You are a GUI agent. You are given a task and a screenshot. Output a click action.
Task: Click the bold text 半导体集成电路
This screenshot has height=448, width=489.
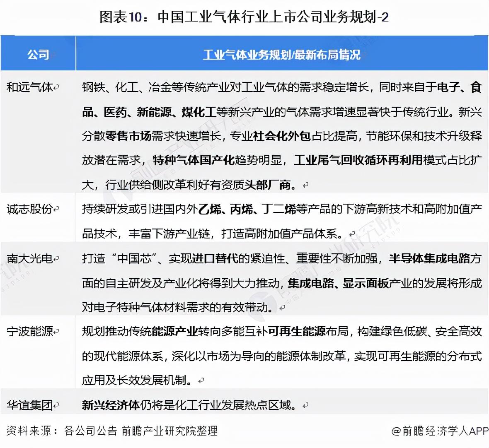click(x=429, y=258)
